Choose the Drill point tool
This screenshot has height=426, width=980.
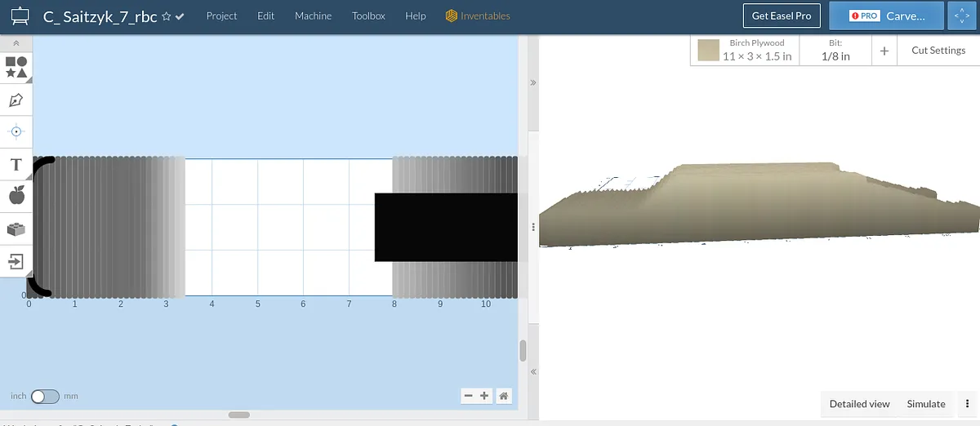16,131
